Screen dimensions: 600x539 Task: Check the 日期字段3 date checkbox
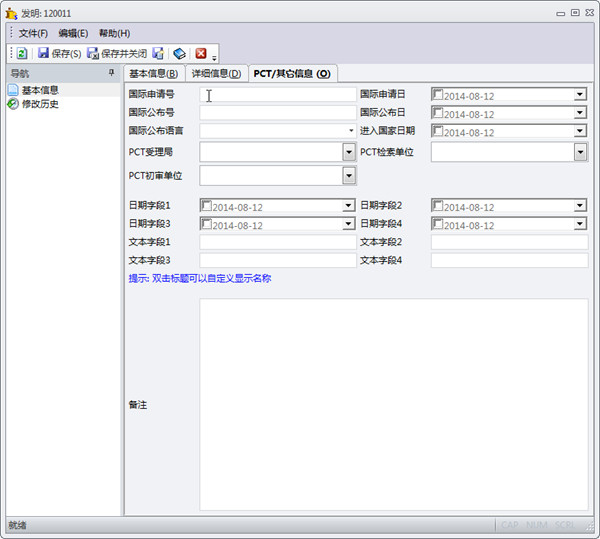(207, 224)
